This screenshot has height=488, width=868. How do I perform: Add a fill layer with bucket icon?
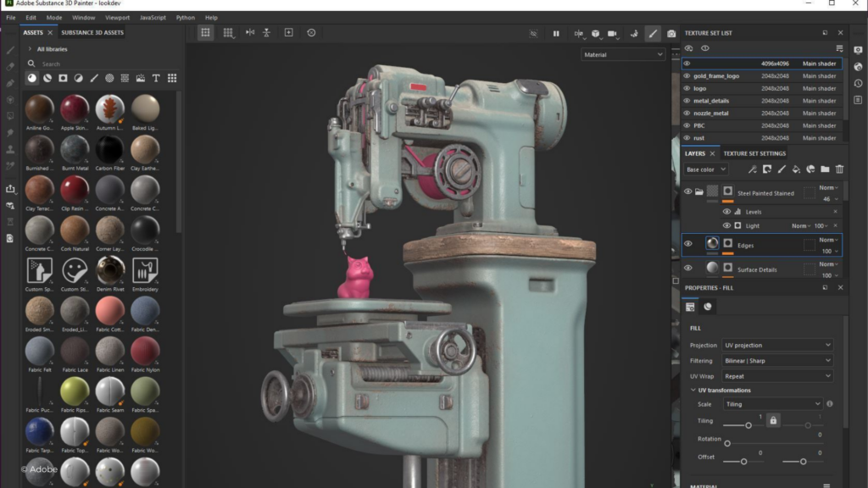(x=796, y=169)
